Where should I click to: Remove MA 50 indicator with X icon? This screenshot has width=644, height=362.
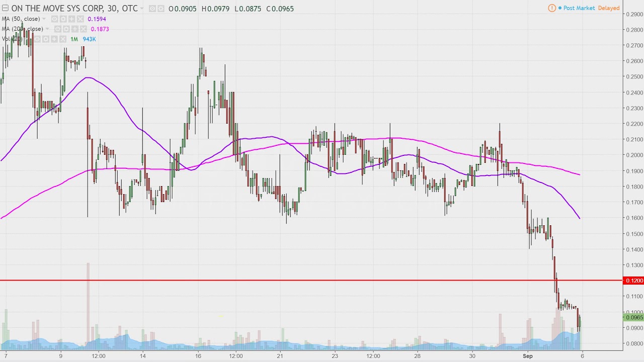[80, 19]
